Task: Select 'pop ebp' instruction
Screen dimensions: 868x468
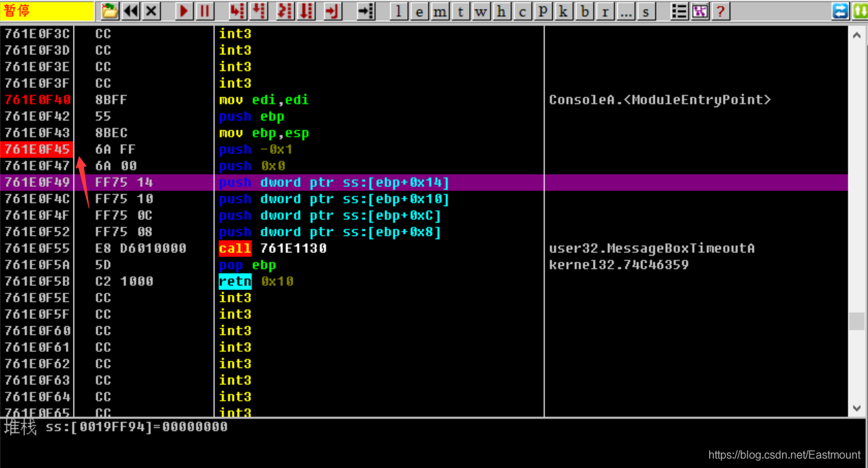Action: click(x=248, y=265)
